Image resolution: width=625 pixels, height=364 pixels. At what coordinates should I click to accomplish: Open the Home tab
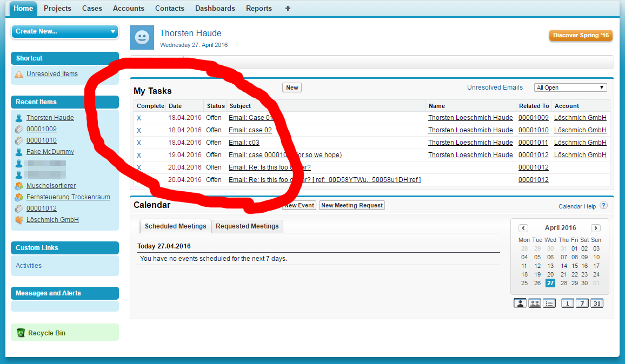[23, 8]
